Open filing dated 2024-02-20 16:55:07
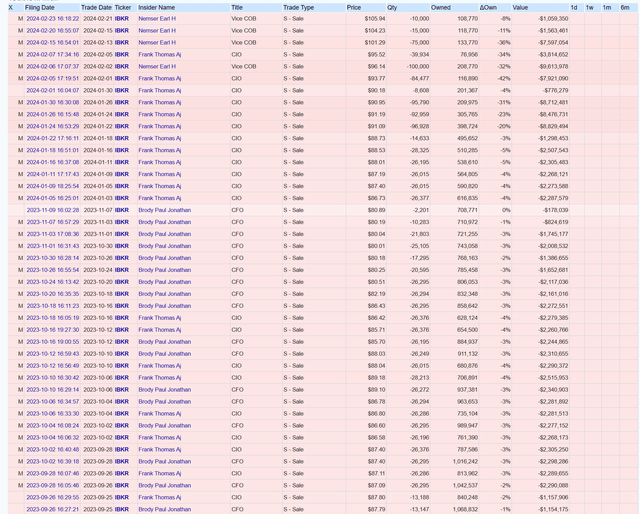Image resolution: width=640 pixels, height=514 pixels. pos(53,31)
